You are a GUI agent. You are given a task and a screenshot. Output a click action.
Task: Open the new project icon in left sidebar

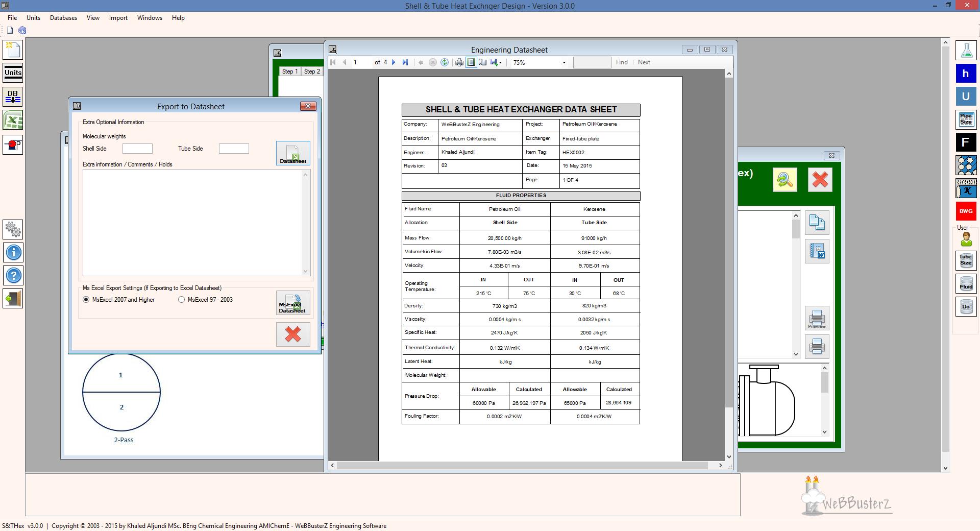click(x=13, y=50)
